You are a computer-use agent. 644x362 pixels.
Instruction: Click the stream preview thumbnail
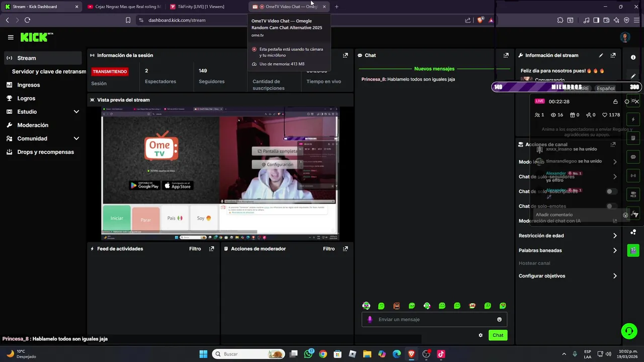tap(220, 173)
